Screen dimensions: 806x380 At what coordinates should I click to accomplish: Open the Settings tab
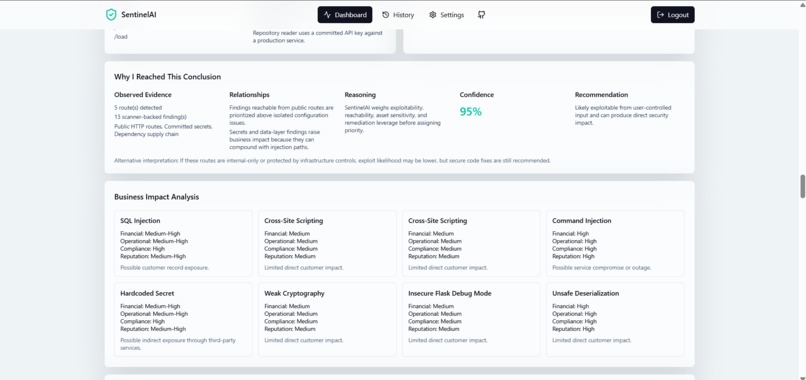[447, 15]
